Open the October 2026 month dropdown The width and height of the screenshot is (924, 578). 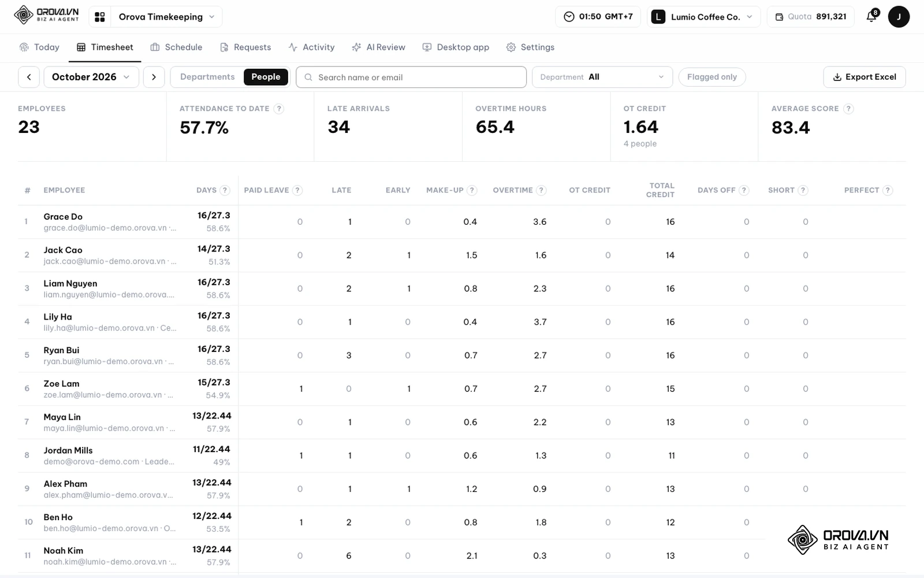coord(91,77)
